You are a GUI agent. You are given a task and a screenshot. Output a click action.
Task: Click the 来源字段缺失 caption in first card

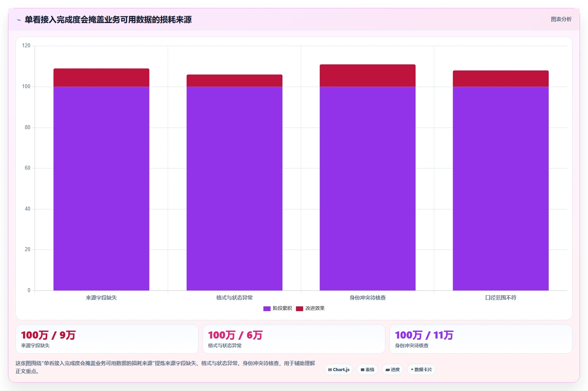click(35, 346)
